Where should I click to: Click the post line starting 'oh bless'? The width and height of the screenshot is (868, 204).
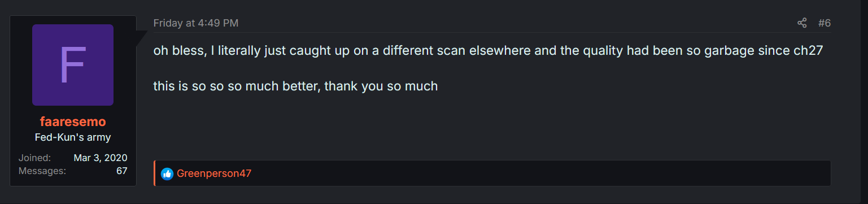tap(488, 50)
